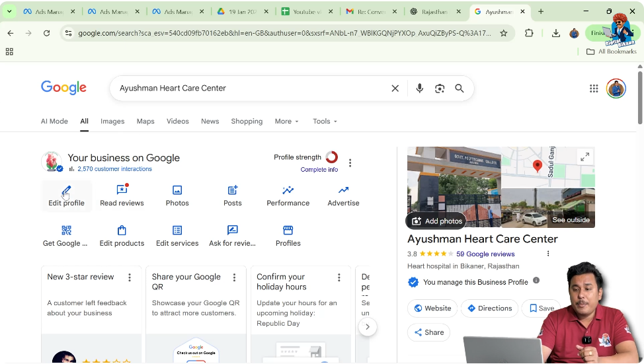Click the Website button
644x364 pixels.
tap(432, 309)
